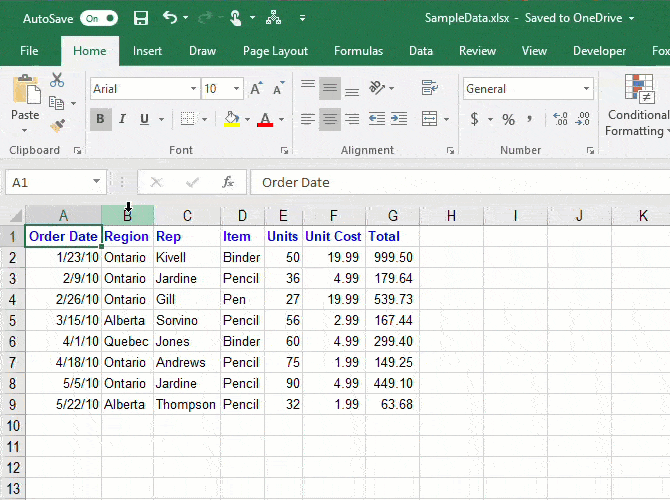Viewport: 670px width, 500px height.
Task: Click the yellow Fill Color swatch
Action: 232,120
